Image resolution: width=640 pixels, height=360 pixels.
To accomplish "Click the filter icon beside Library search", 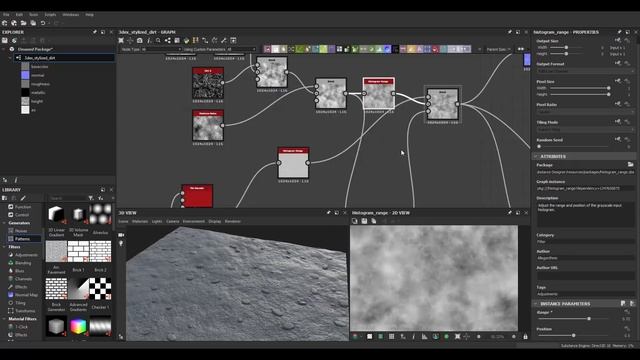I will [91, 198].
